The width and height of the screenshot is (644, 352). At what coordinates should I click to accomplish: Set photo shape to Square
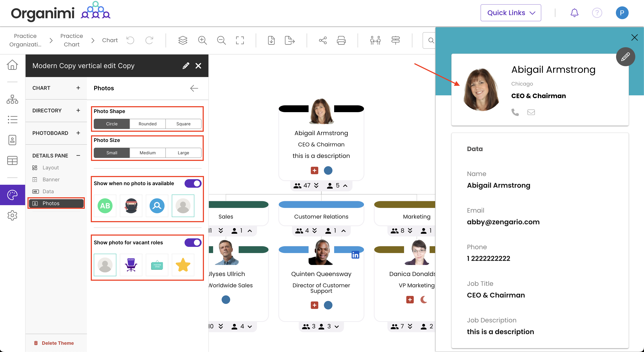click(183, 124)
